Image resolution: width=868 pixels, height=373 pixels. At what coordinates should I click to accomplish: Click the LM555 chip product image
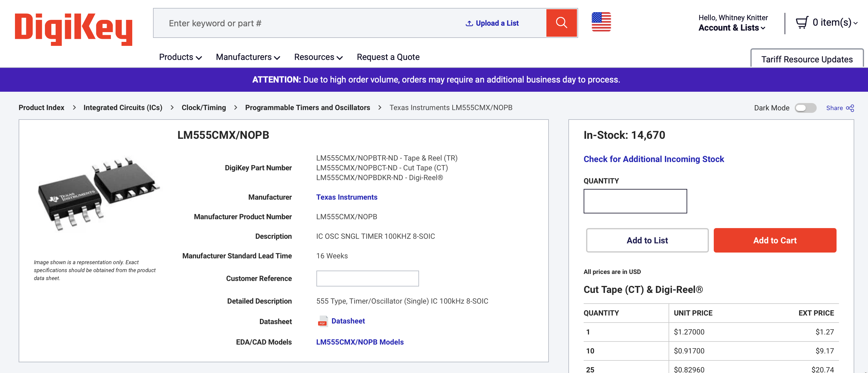pos(98,194)
